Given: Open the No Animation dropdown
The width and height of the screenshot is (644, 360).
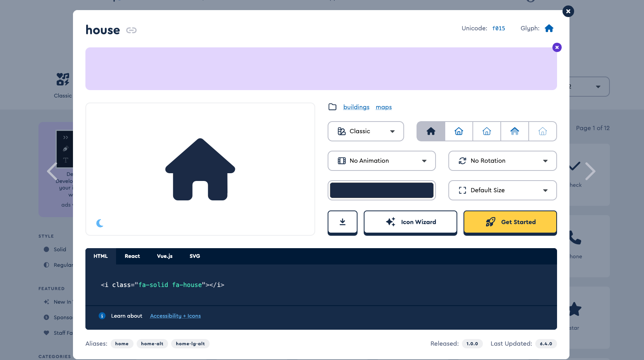Looking at the screenshot, I should (x=382, y=161).
